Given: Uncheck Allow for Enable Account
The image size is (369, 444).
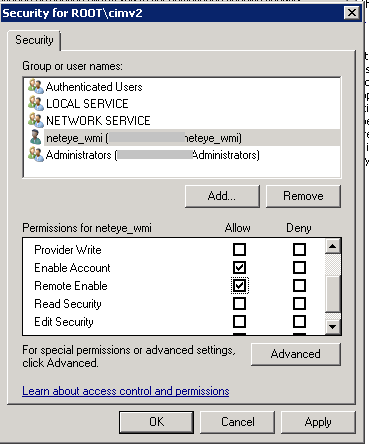Looking at the screenshot, I should point(239,267).
